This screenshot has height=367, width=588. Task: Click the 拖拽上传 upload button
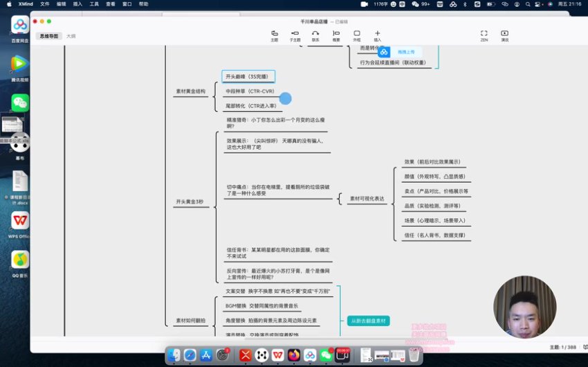400,52
